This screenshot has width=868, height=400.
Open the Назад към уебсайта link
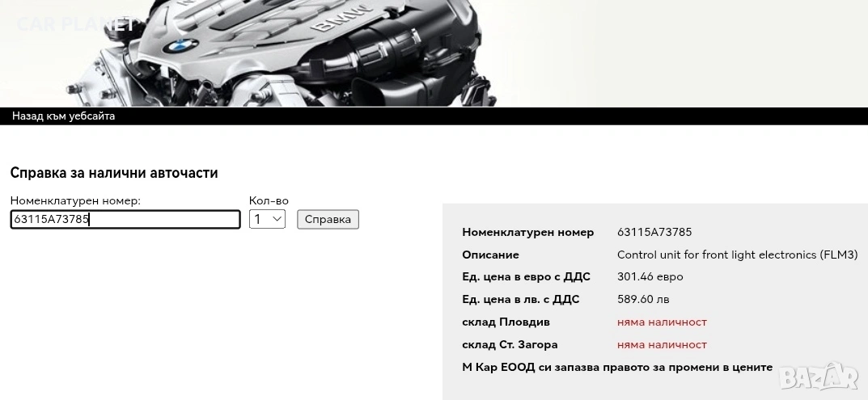click(64, 116)
